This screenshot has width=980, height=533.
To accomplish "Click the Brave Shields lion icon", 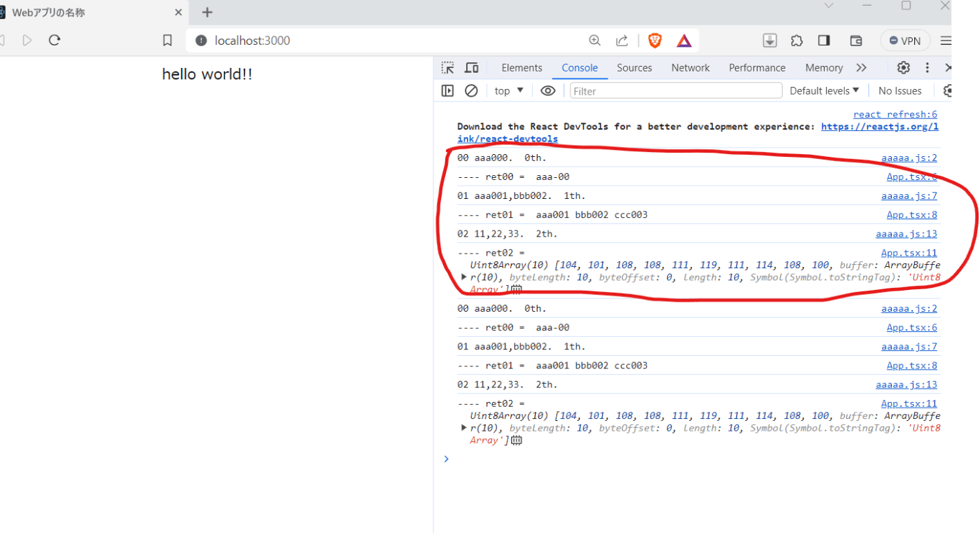I will pos(654,41).
